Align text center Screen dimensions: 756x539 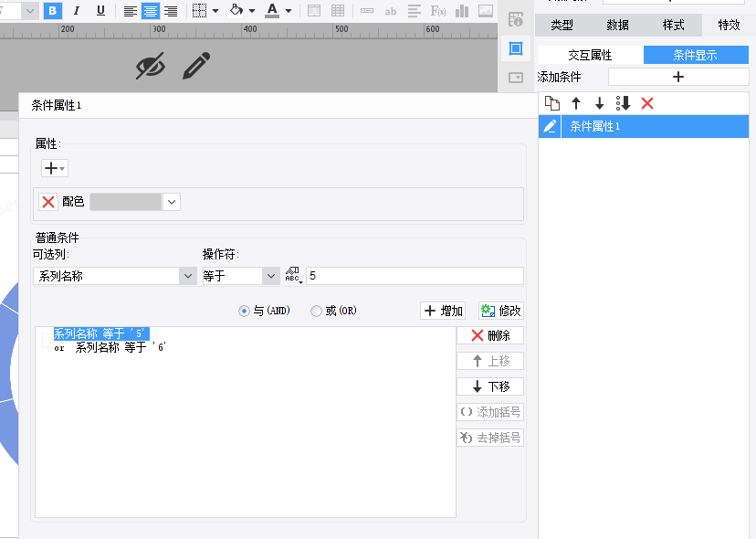(x=151, y=11)
